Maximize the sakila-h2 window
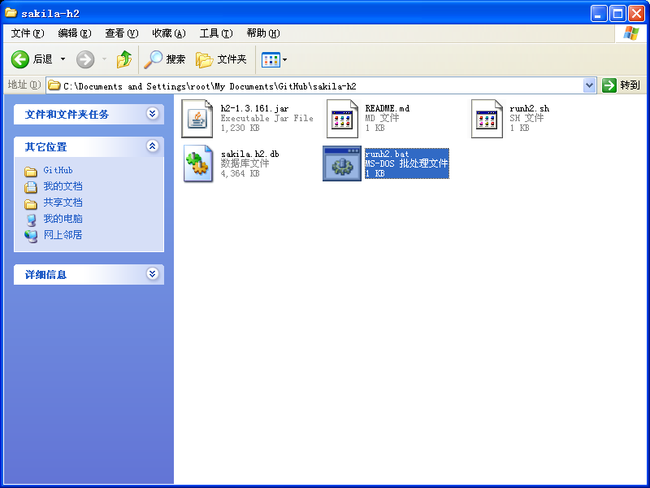Image resolution: width=650 pixels, height=488 pixels. tap(618, 14)
